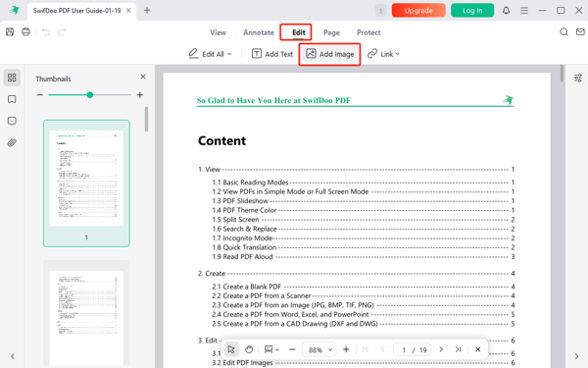Open the search magnifier icon

[x=563, y=32]
